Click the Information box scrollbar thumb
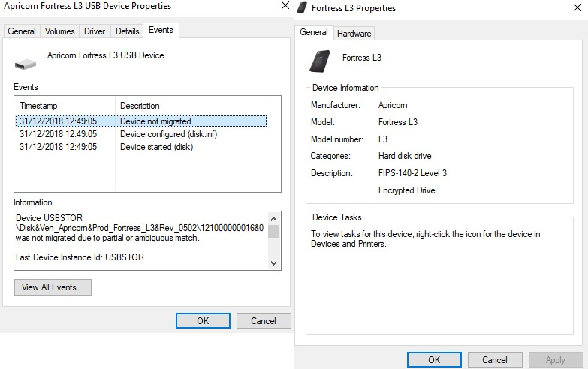Screen dimensions: 588x369 pos(274,231)
